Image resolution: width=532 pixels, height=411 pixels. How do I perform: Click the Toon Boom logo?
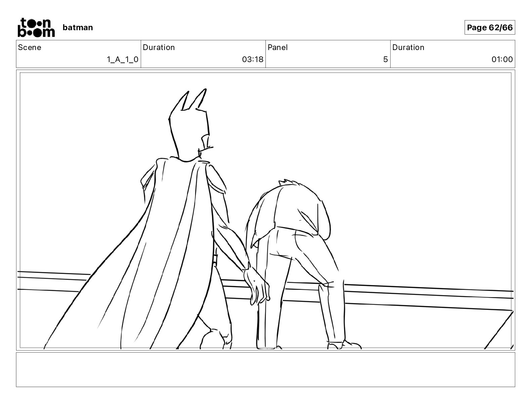(x=36, y=27)
